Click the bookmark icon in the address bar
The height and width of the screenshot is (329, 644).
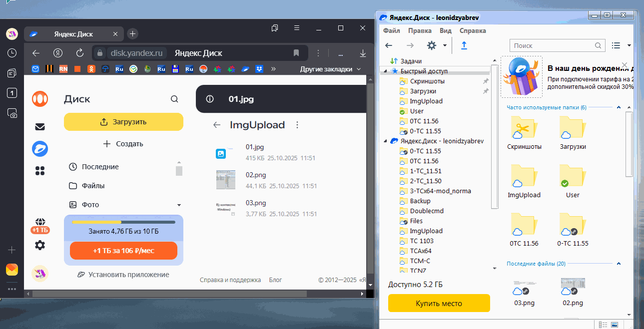click(296, 53)
